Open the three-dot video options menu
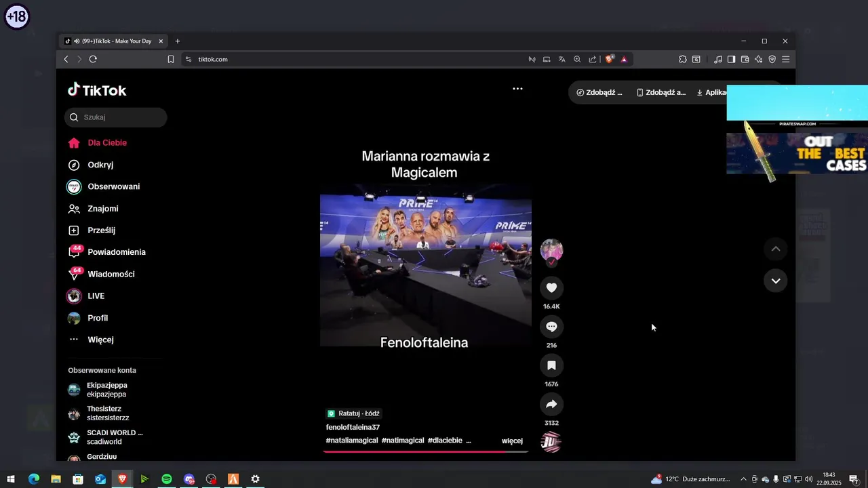868x488 pixels. point(517,89)
